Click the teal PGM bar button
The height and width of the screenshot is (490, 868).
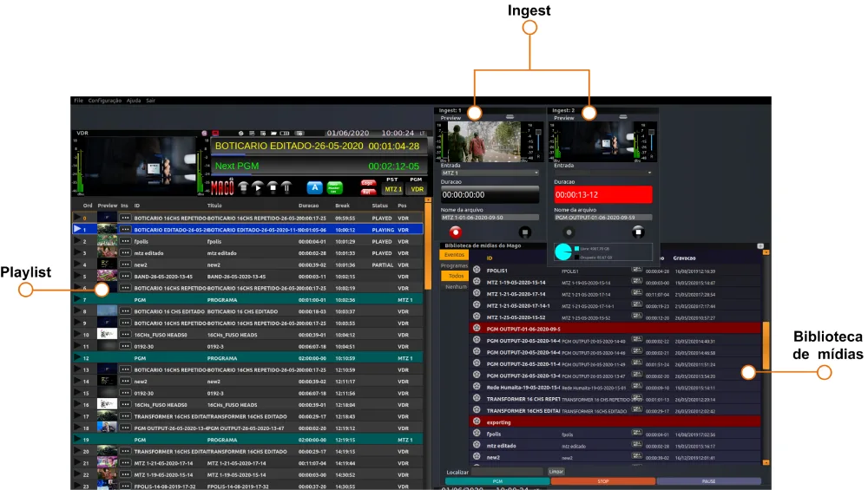[x=497, y=481]
